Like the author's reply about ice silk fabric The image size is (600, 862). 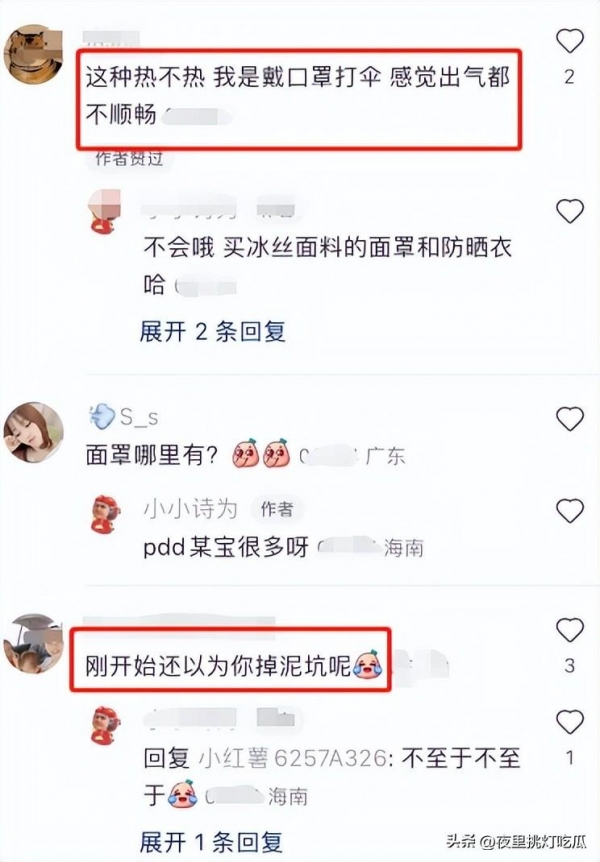pos(570,211)
